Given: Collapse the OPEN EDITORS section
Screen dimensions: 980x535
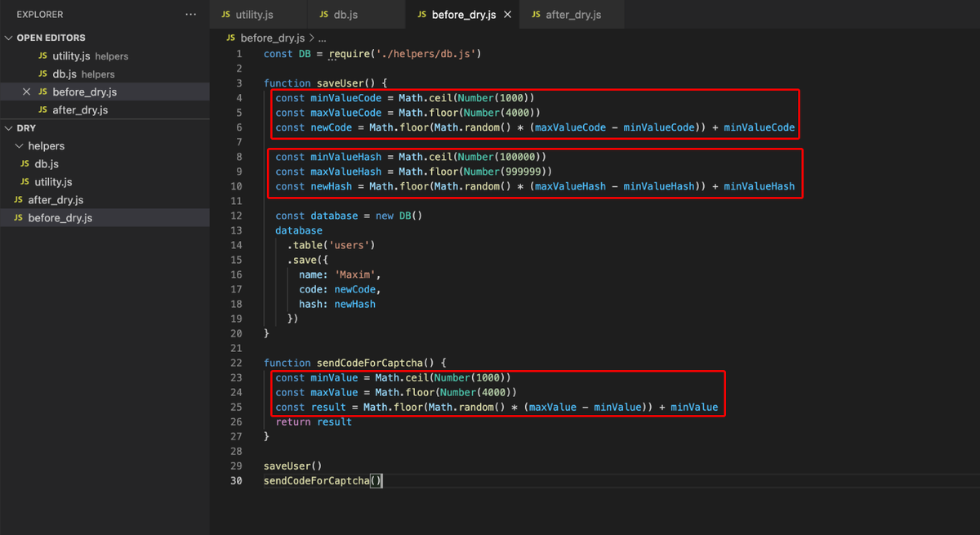Looking at the screenshot, I should point(9,38).
